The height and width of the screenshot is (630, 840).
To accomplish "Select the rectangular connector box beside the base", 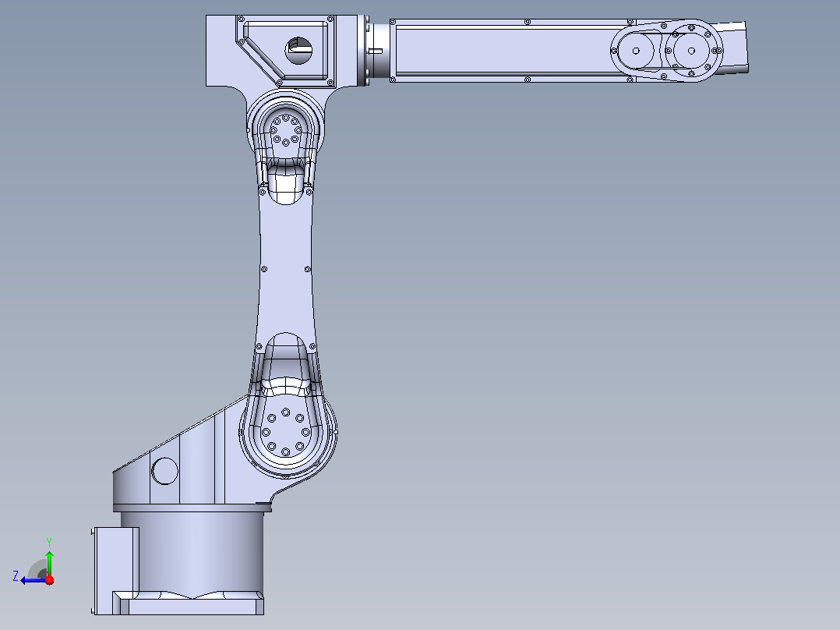I will pos(115,571).
